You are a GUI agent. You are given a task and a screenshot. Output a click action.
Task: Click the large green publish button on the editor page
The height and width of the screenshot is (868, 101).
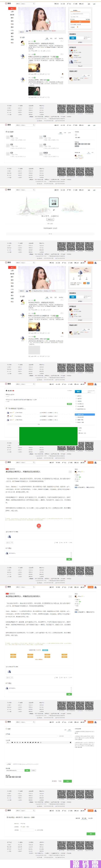pos(68,781)
